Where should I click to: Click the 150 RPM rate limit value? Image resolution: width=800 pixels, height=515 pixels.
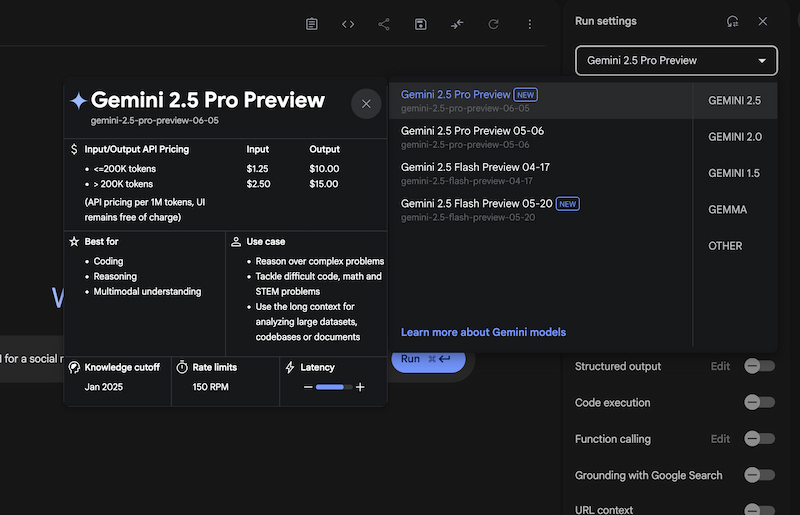click(210, 387)
